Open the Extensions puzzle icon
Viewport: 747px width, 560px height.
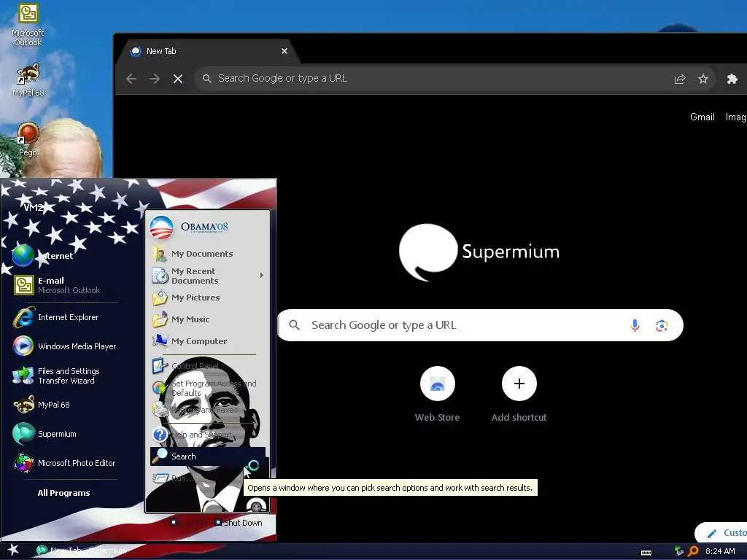732,79
